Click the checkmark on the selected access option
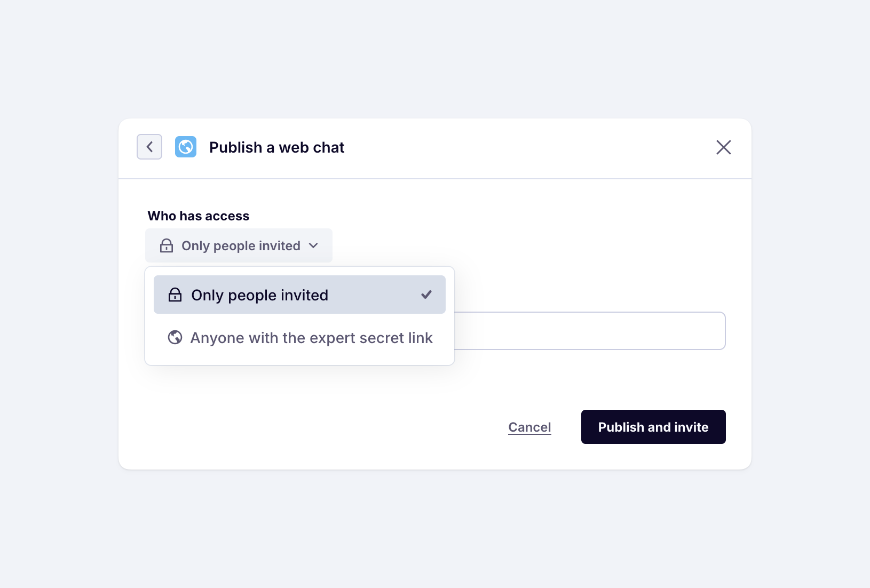Screen dimensions: 870x588 [x=426, y=295]
